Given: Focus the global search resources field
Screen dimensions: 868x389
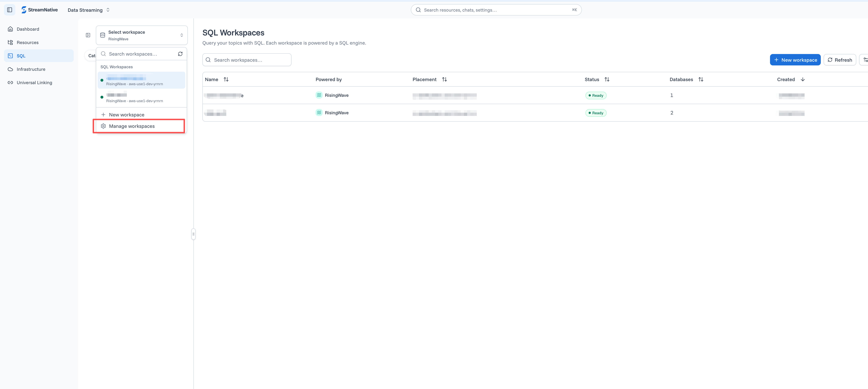Looking at the screenshot, I should click(496, 10).
